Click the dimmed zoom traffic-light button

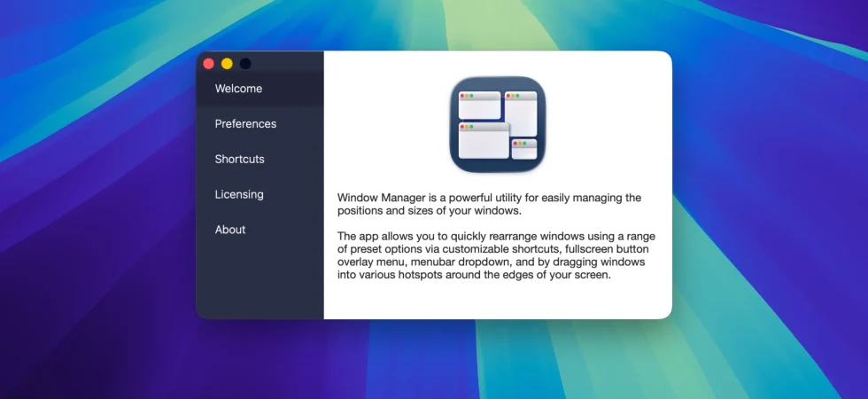245,64
